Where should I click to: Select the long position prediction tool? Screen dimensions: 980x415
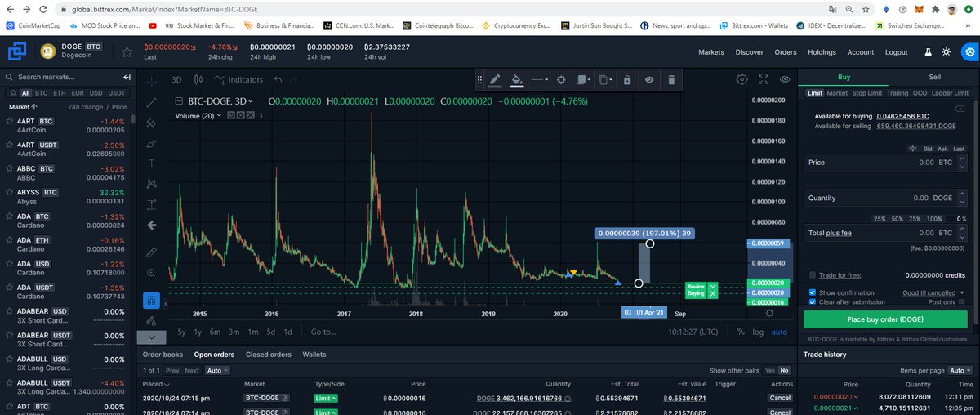coord(151,204)
